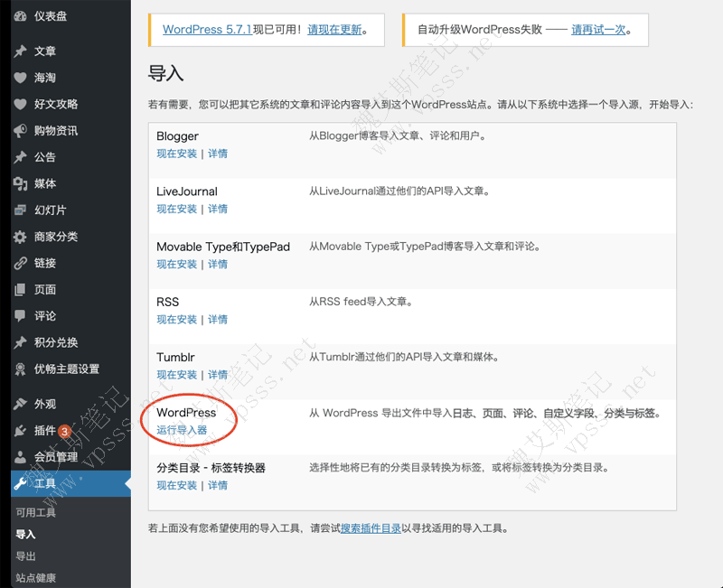Click 现在安装 for RSS

177,320
